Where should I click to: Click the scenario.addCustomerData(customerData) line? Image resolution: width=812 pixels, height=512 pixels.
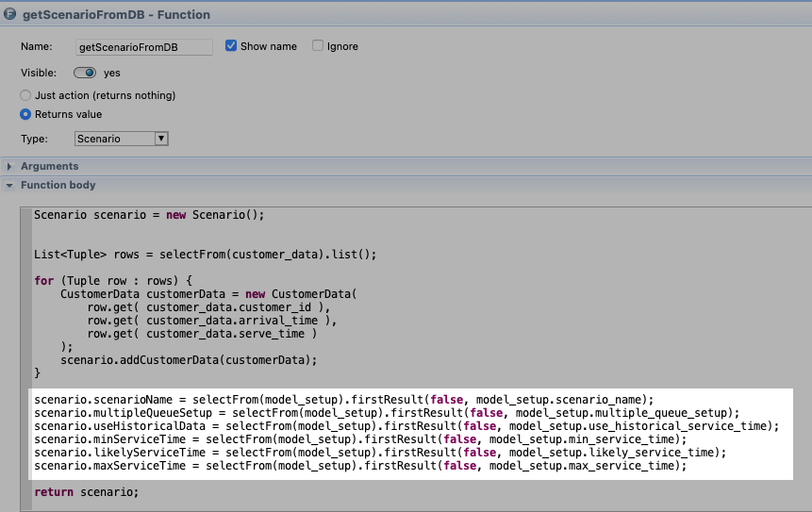[189, 360]
